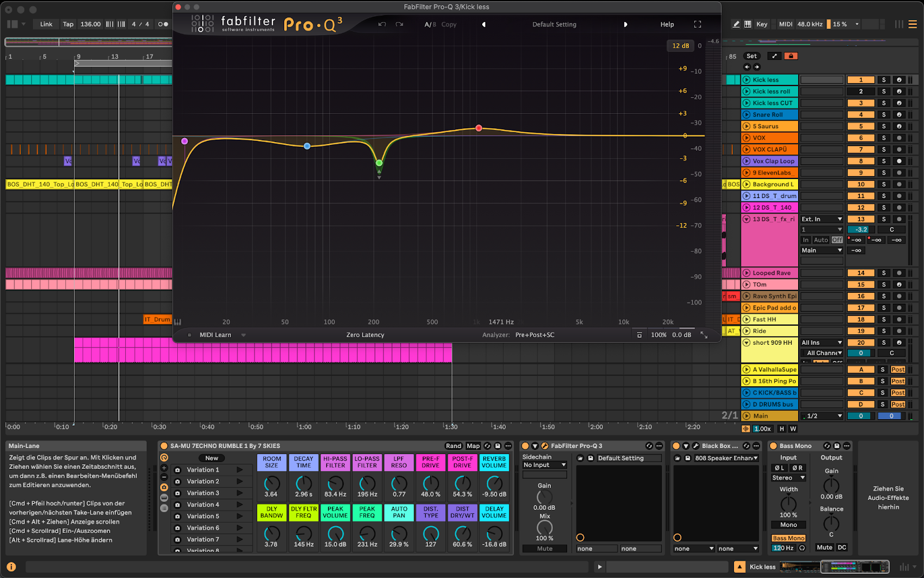The width and height of the screenshot is (924, 578).
Task: Open the Pro-Q 3 Help menu
Action: click(x=667, y=24)
